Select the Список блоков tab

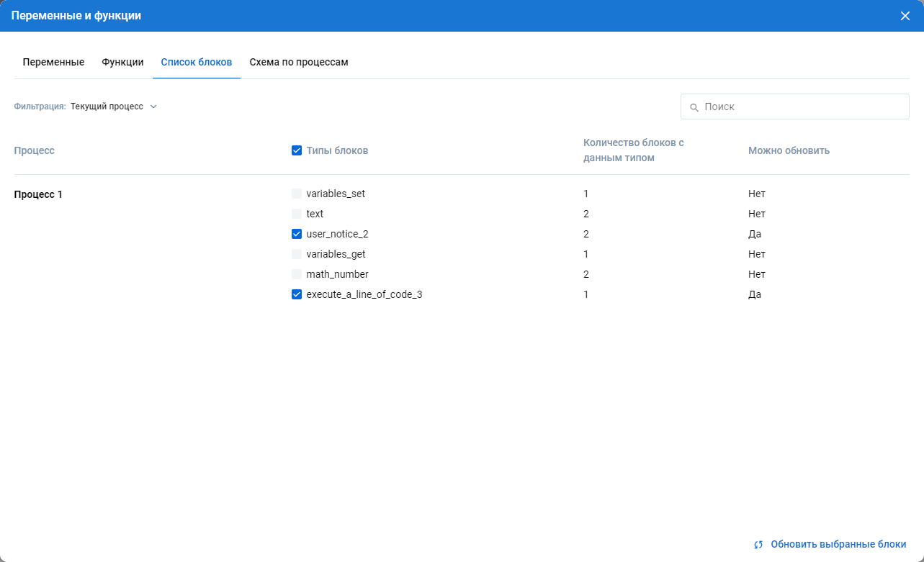tap(197, 62)
